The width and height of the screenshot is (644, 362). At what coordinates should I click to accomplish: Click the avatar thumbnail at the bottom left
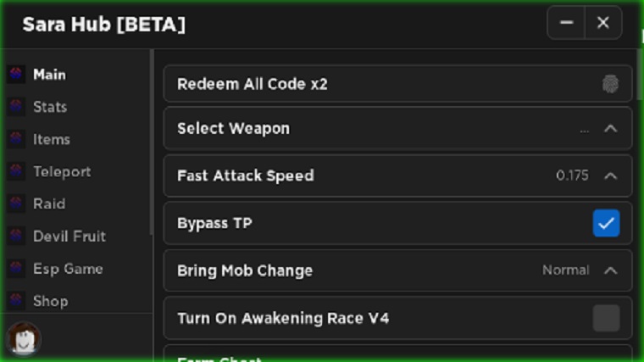(24, 340)
